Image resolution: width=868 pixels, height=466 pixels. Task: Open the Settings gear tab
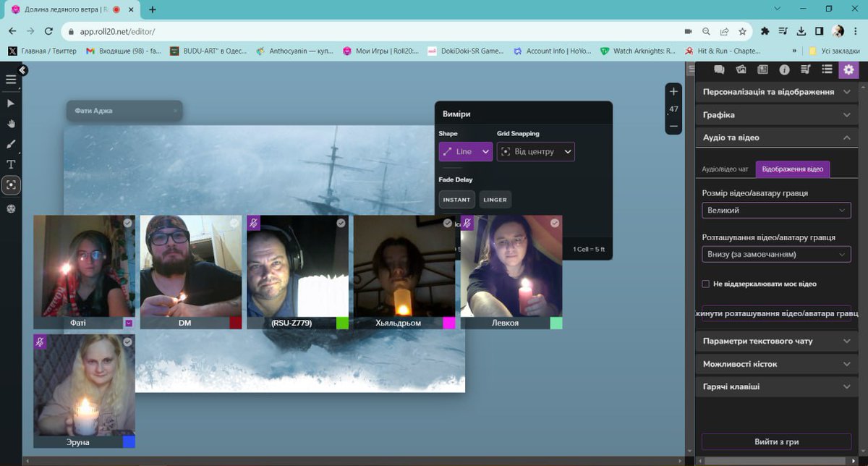coord(848,69)
